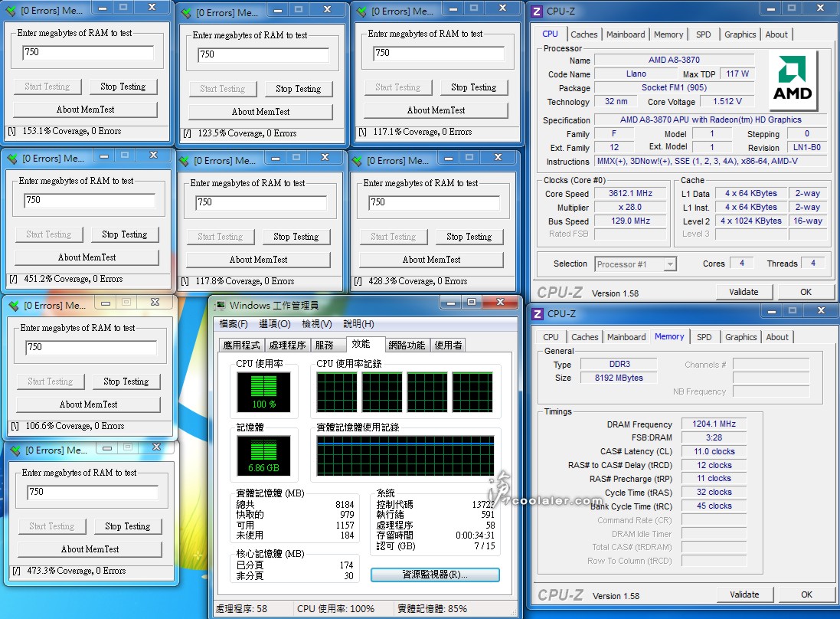Click MemTest title icon in 451.2% coverage window
The width and height of the screenshot is (840, 619).
11,158
